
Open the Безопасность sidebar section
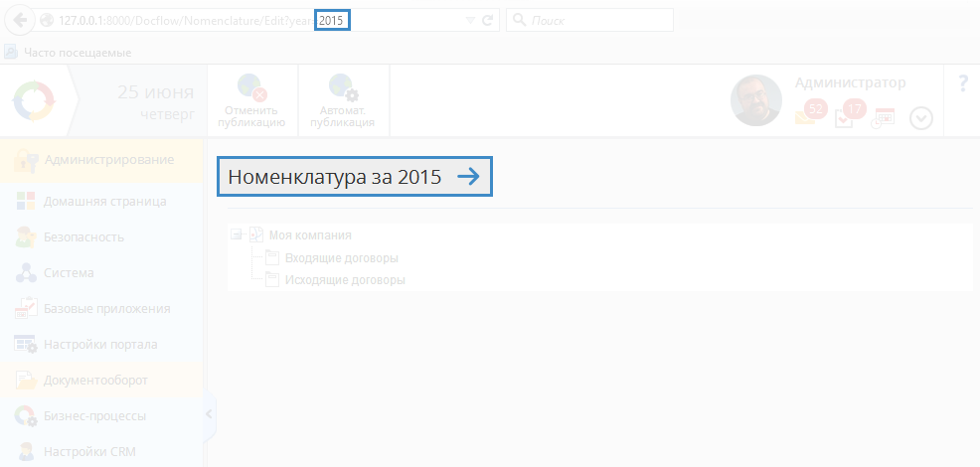tap(83, 237)
